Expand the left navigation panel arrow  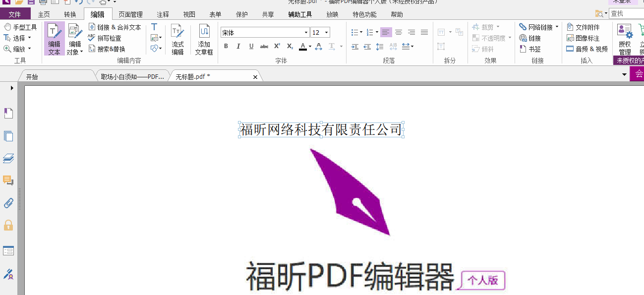point(12,88)
